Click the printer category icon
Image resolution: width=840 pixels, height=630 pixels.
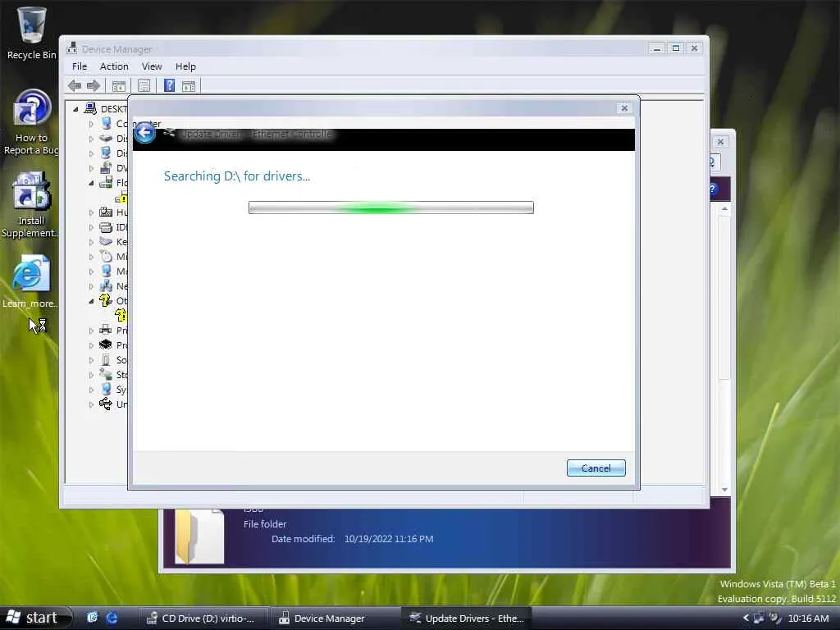click(106, 330)
